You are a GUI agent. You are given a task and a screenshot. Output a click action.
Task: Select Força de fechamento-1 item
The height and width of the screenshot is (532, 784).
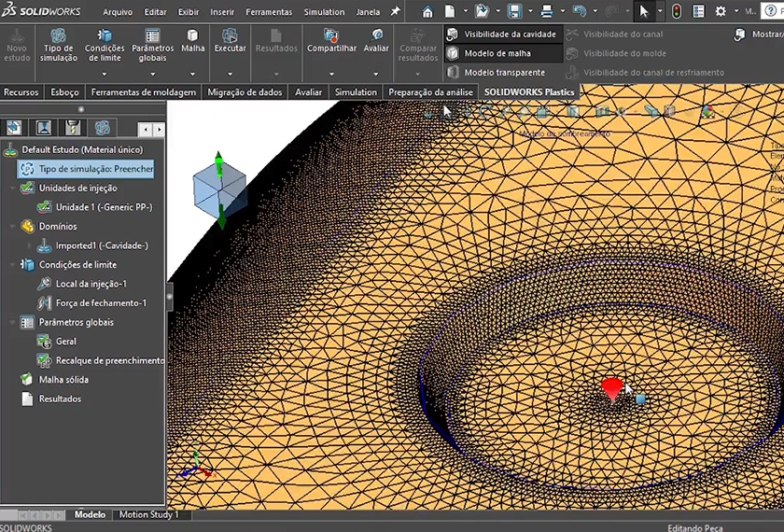(x=91, y=303)
